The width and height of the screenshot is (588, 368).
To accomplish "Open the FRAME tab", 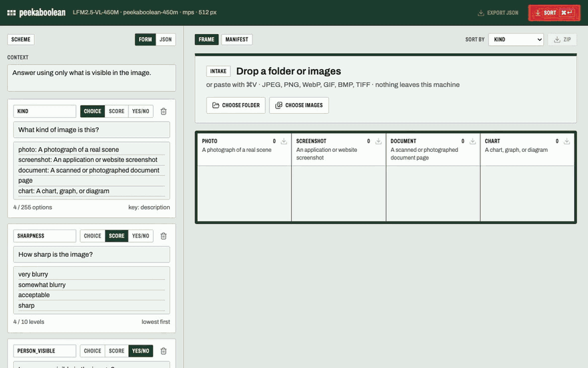I will pyautogui.click(x=206, y=39).
